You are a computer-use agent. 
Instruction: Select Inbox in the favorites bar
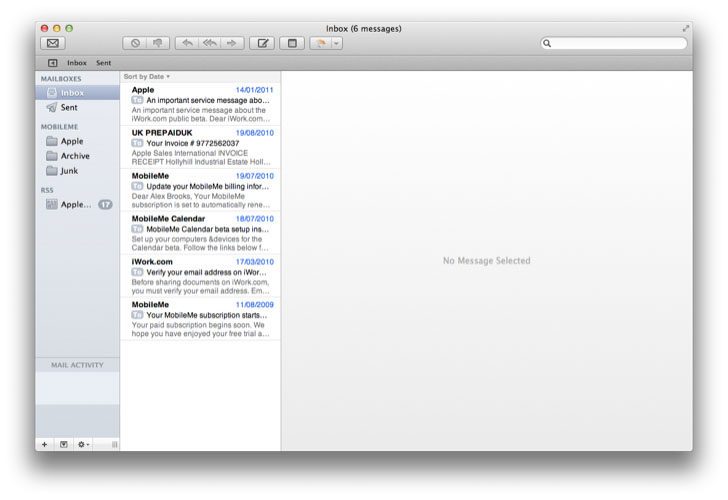click(x=77, y=63)
